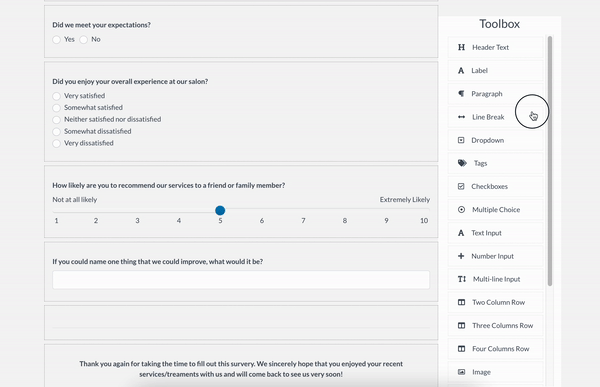Image resolution: width=600 pixels, height=387 pixels.
Task: Click the Thank you closing paragraph
Action: pos(241,369)
